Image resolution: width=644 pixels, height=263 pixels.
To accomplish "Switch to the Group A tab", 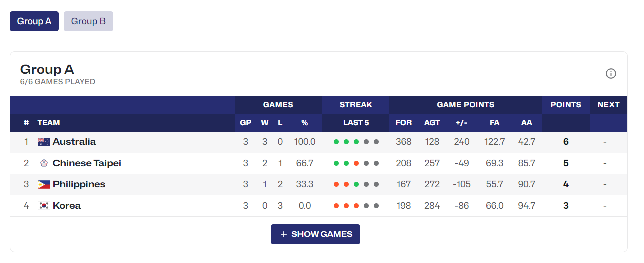I will pyautogui.click(x=34, y=21).
